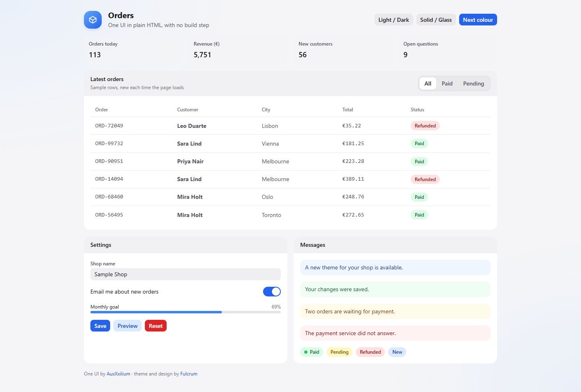This screenshot has height=392, width=581.
Task: Toggle Light / Dark theme
Action: 394,20
